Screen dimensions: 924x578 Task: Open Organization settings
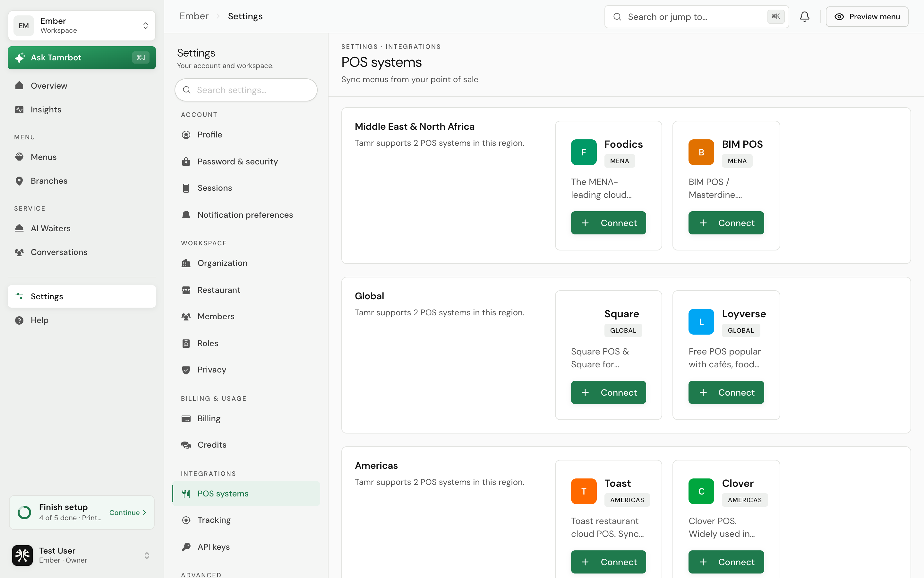click(x=246, y=263)
